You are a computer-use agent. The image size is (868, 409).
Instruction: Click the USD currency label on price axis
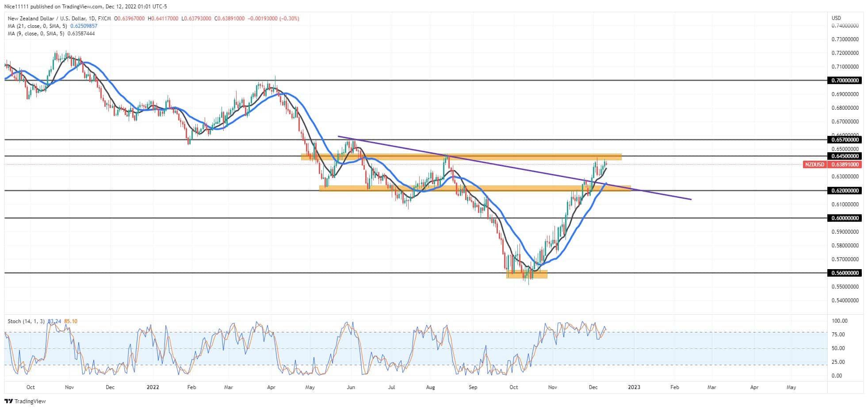point(836,18)
